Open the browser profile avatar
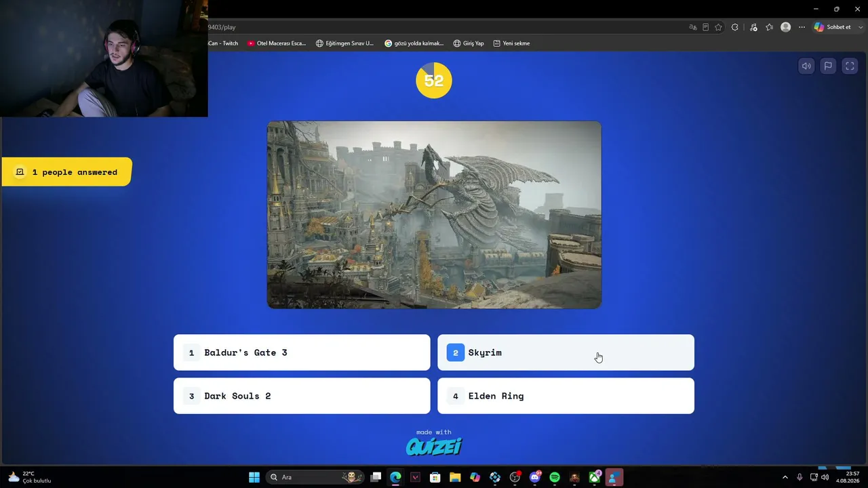This screenshot has width=868, height=488. [785, 27]
